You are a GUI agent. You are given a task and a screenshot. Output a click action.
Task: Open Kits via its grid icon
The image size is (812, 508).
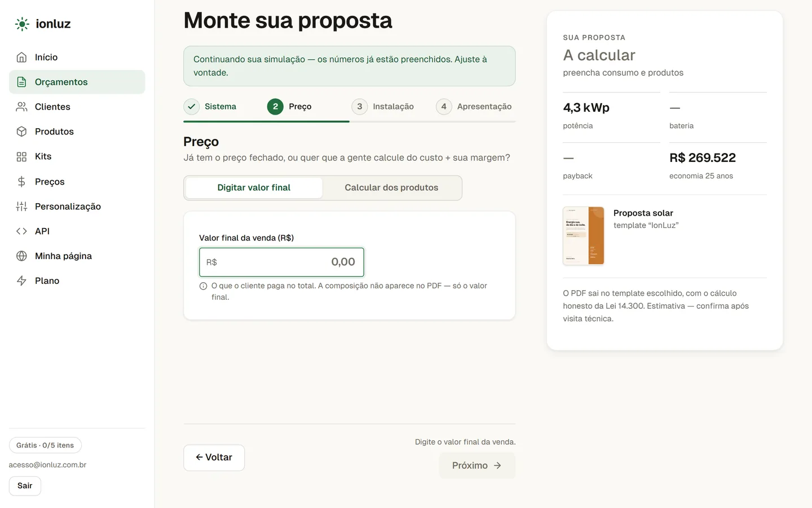pos(21,156)
